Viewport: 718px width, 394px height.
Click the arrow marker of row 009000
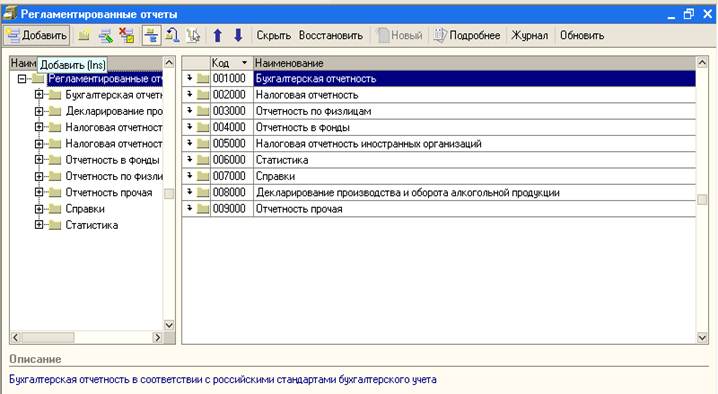coord(190,208)
